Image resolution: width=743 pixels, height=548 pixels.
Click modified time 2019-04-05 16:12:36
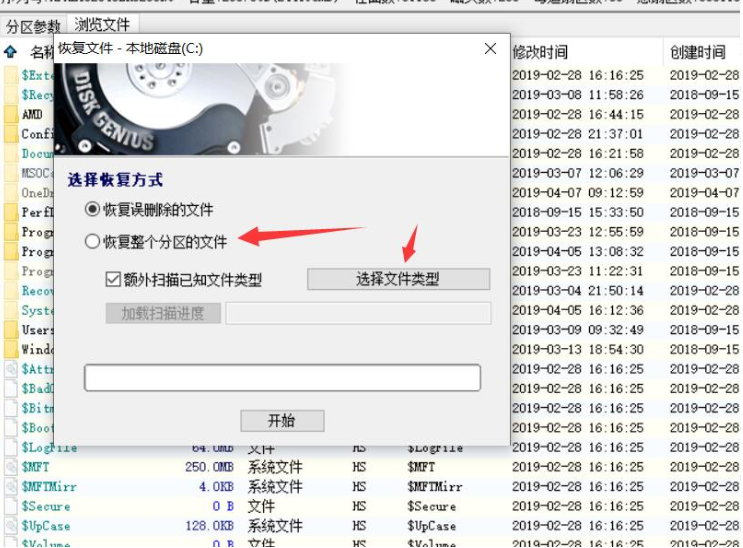[578, 310]
